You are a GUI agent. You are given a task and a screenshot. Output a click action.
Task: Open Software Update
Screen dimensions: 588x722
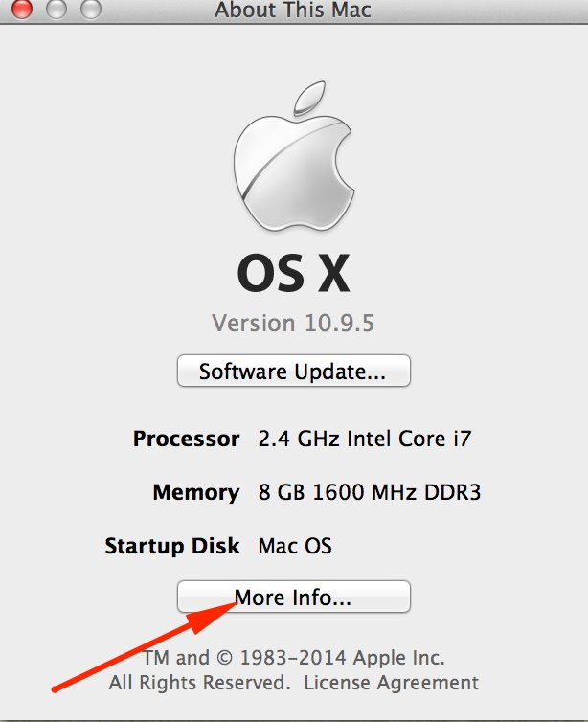[x=293, y=372]
